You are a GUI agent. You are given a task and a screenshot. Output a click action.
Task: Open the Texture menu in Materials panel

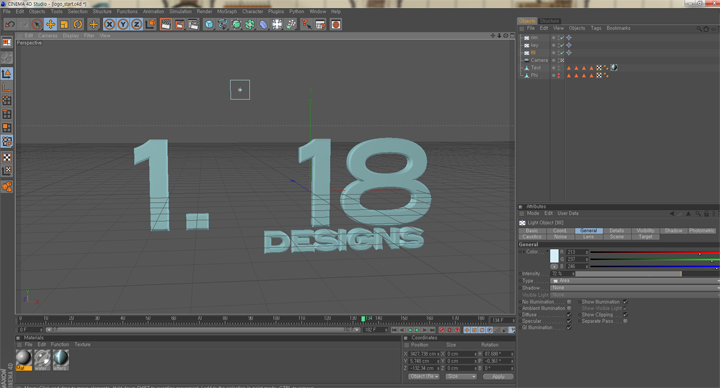pos(82,344)
